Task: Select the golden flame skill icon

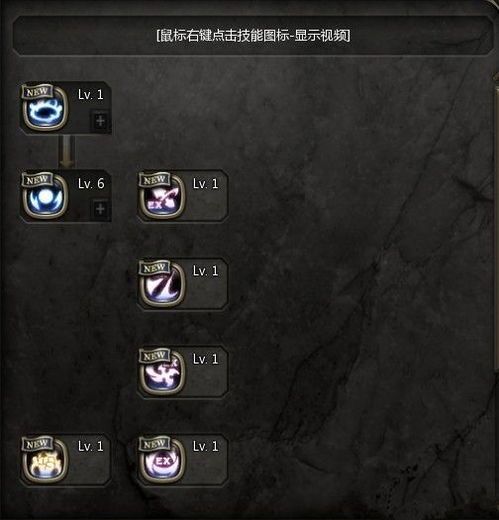Action: (x=45, y=460)
